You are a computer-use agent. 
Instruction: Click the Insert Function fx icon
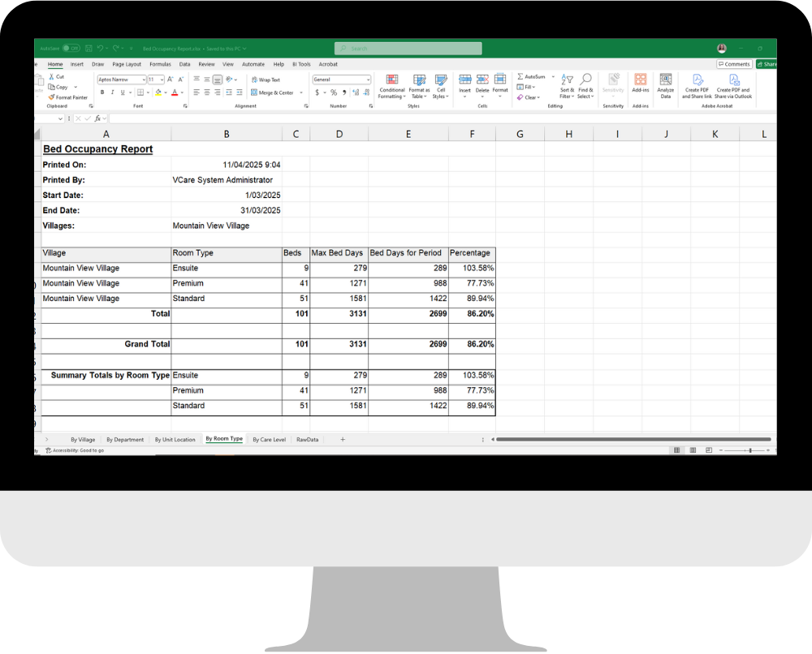tap(97, 118)
